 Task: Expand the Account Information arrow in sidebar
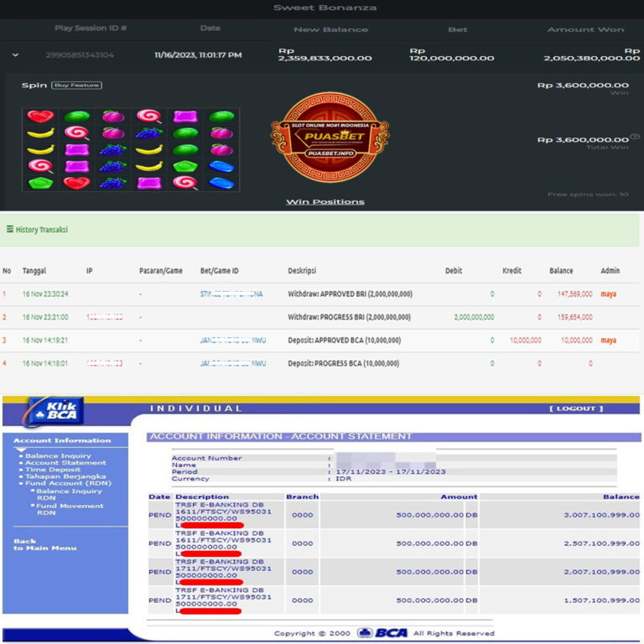click(x=20, y=449)
